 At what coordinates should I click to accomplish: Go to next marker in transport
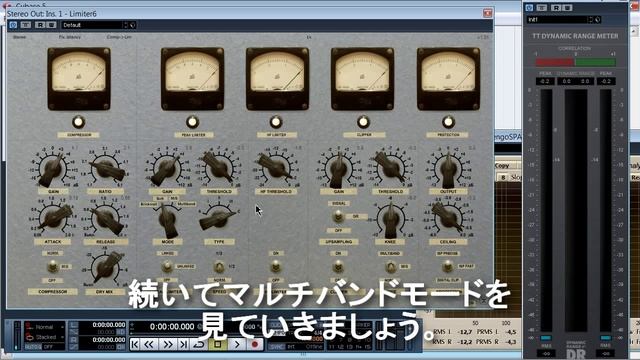(x=184, y=344)
